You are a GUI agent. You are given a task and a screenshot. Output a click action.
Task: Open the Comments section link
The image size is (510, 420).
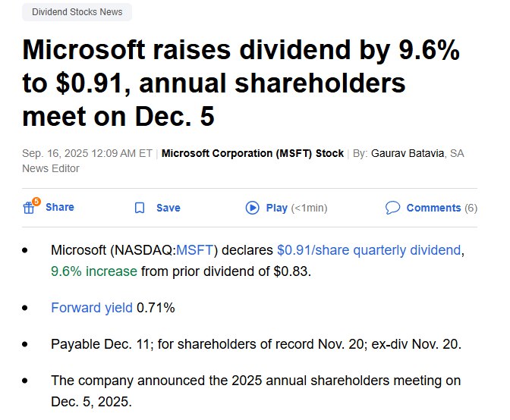pos(433,208)
